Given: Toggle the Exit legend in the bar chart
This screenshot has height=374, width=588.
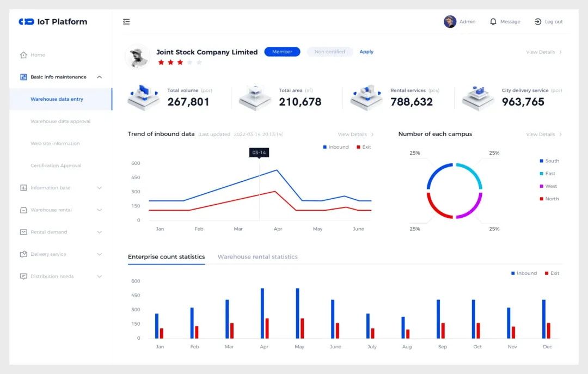Looking at the screenshot, I should [552, 273].
